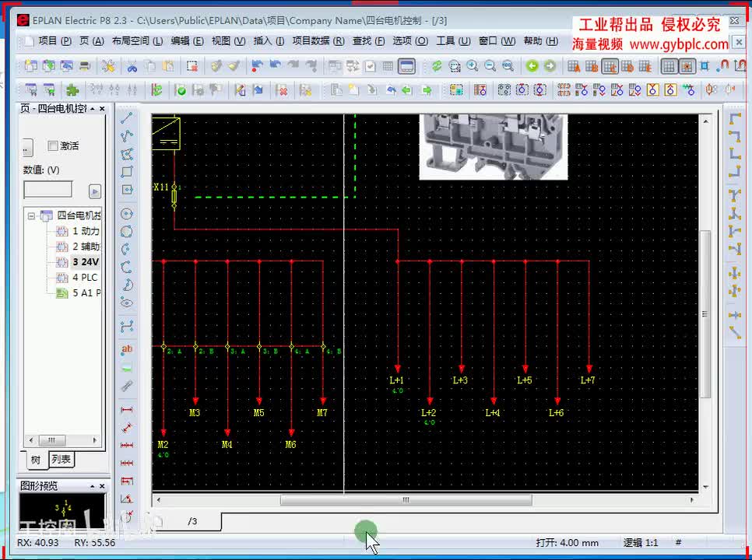Select page '5 A1' in tree
This screenshot has height=560, width=752.
click(x=78, y=292)
